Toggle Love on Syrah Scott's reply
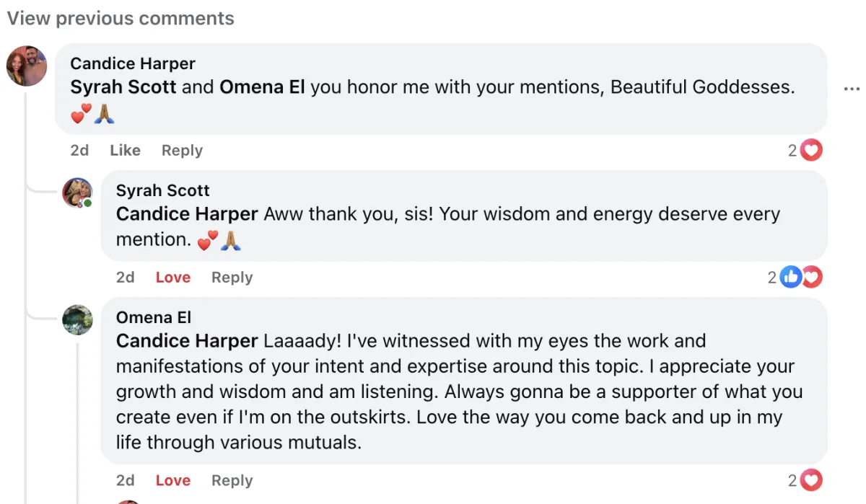 [173, 278]
